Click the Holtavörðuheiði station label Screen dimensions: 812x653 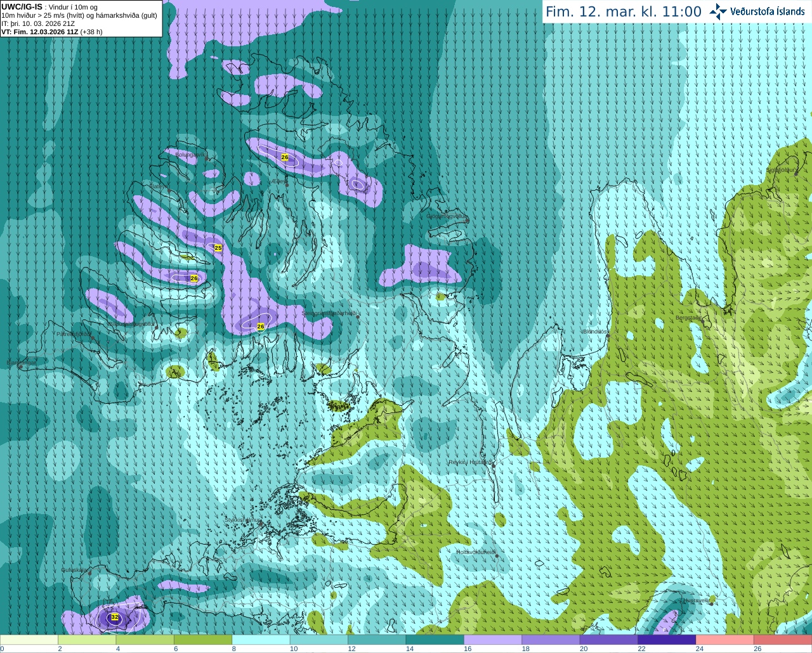click(x=476, y=552)
